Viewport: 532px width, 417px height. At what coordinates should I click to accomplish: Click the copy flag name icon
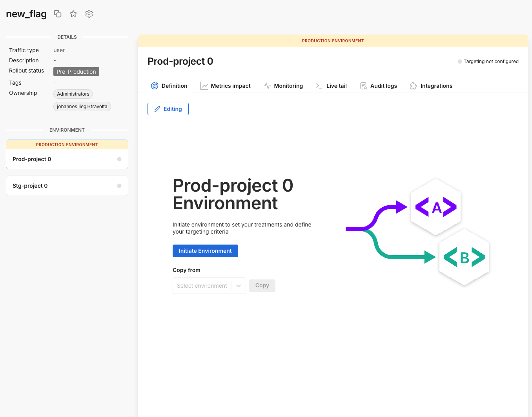tap(58, 14)
